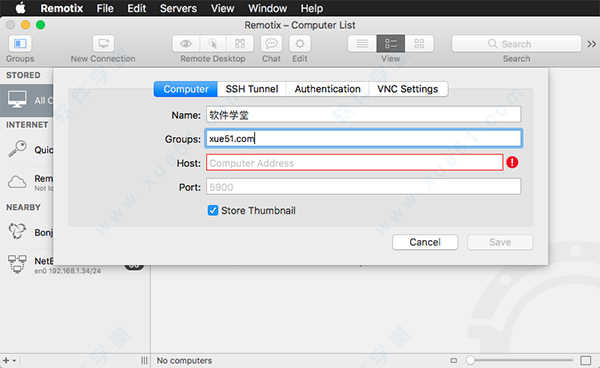Image resolution: width=600 pixels, height=368 pixels.
Task: Select All Computers monitor icon in sidebar
Action: [17, 100]
